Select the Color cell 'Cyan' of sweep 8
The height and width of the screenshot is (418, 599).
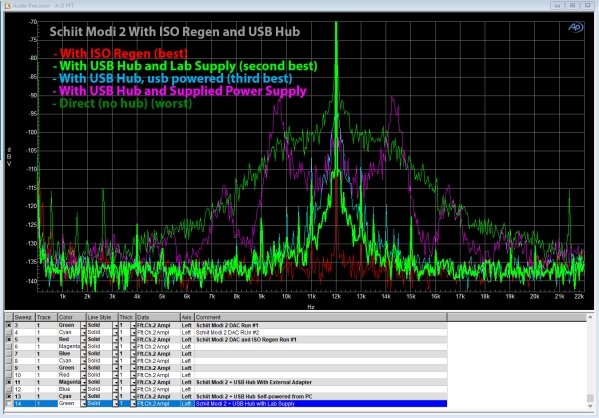point(69,361)
